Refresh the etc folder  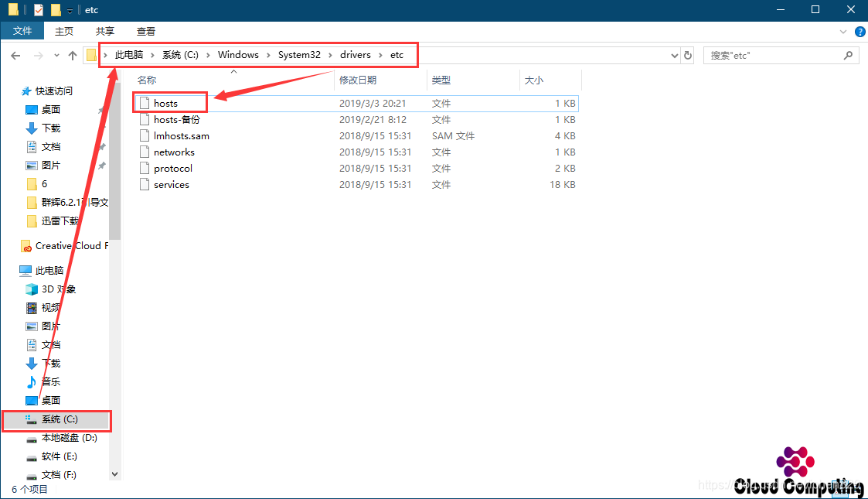pos(688,56)
